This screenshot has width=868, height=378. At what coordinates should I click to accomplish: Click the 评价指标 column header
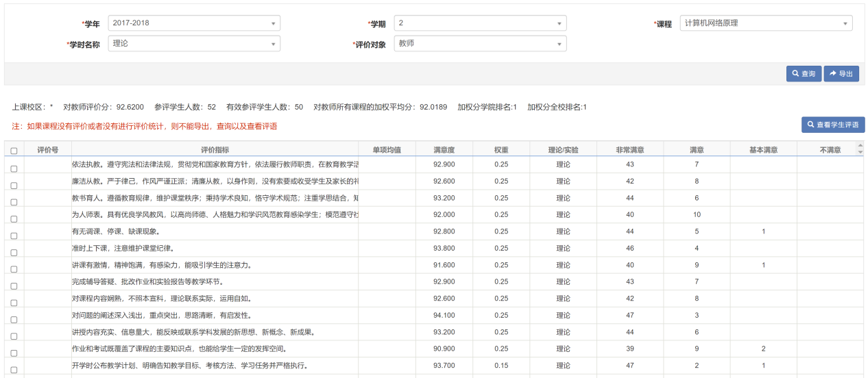215,149
